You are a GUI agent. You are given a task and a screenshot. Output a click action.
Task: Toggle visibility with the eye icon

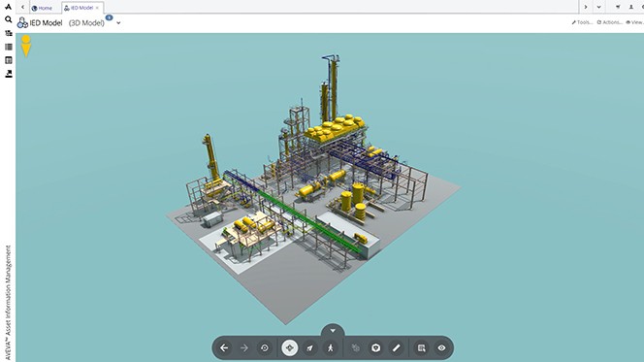441,348
